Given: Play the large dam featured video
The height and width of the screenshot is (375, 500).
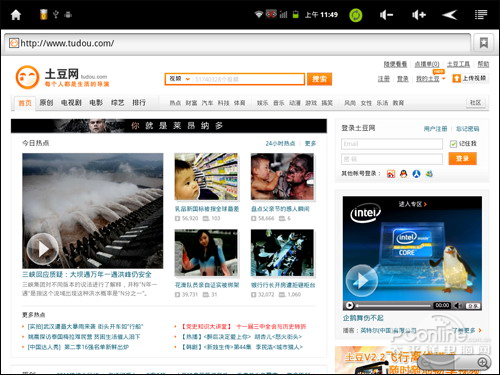Looking at the screenshot, I should pyautogui.click(x=43, y=249).
